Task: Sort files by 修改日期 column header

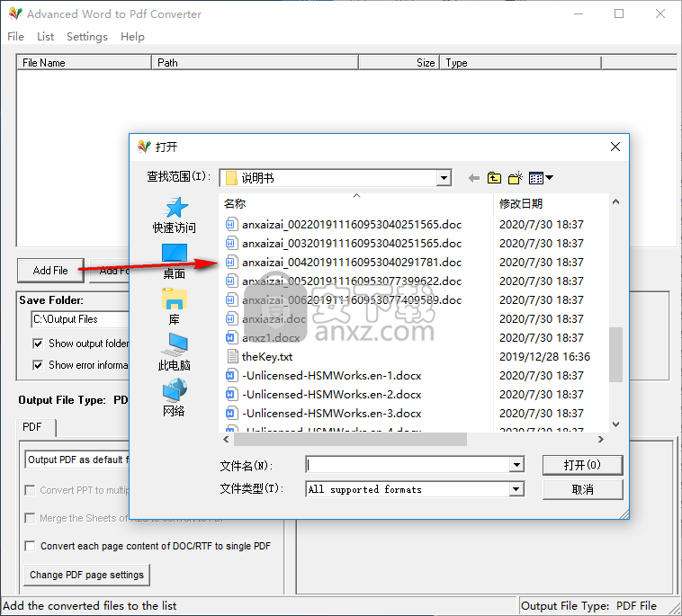Action: tap(551, 204)
